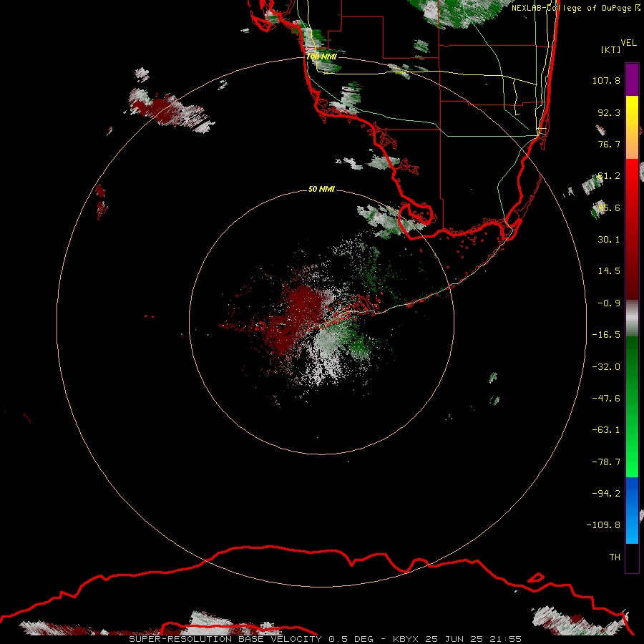Click the 50 NMI range ring label

point(321,190)
